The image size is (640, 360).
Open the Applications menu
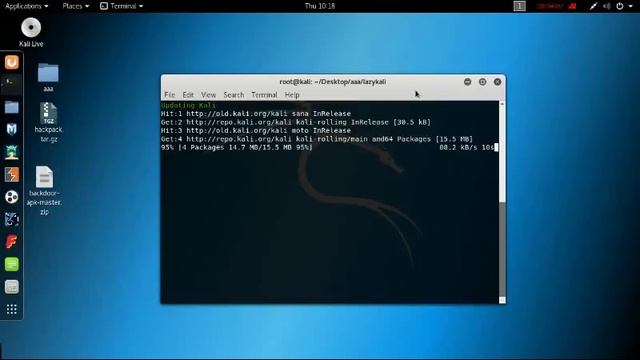tap(27, 6)
